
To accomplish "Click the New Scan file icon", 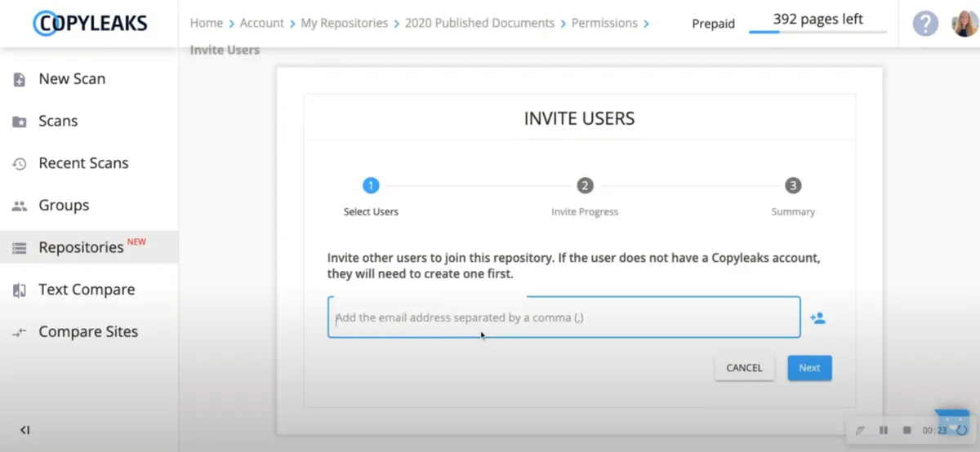I will click(x=20, y=80).
